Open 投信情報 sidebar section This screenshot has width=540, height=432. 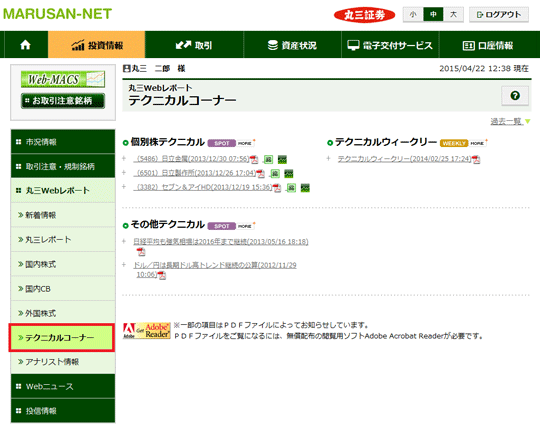63,411
